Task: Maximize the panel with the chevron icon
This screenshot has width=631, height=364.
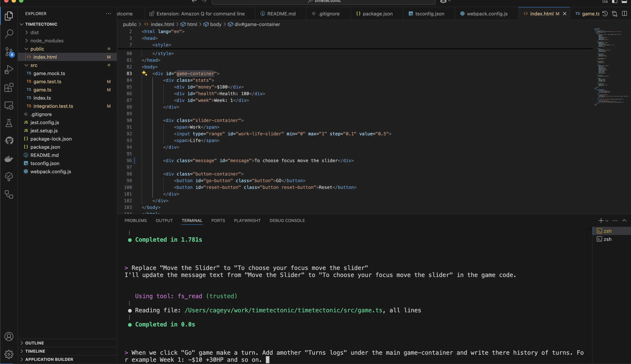Action: click(625, 220)
